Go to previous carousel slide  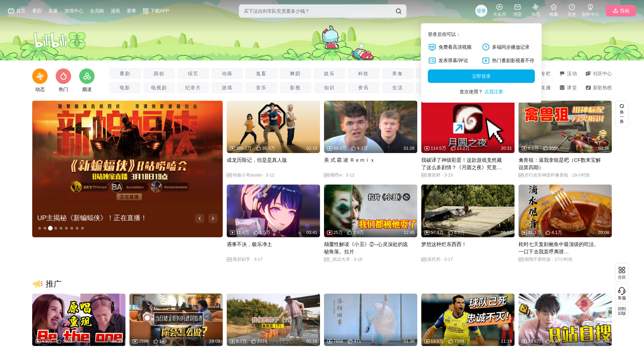tap(200, 218)
